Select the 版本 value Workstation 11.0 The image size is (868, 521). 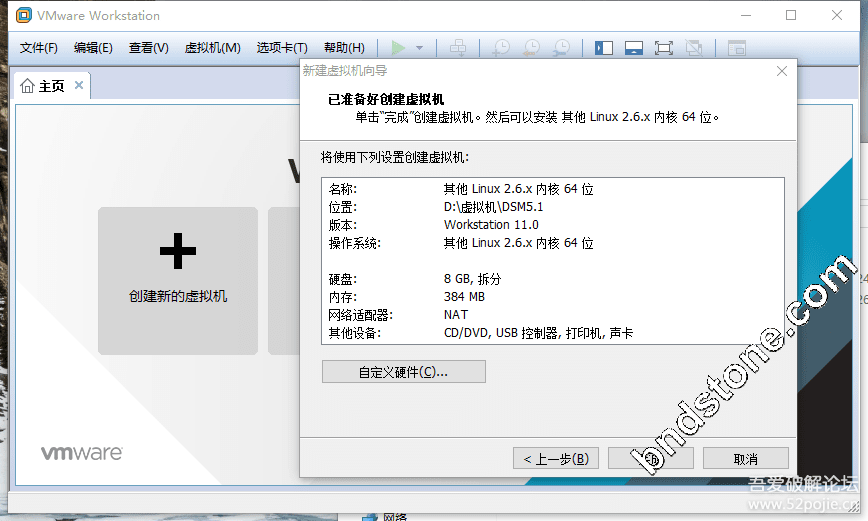tap(491, 225)
